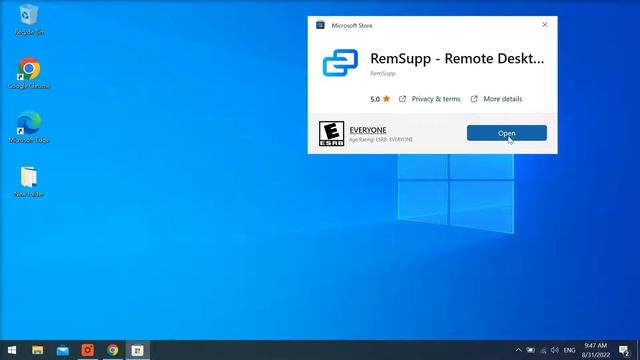The image size is (640, 360).
Task: Click the ENG language indicator
Action: tap(569, 350)
